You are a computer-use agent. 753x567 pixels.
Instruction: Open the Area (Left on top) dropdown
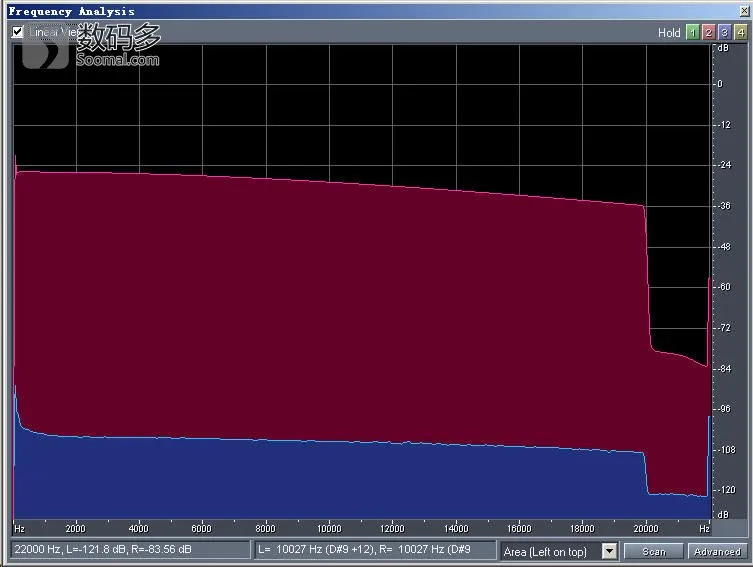click(x=609, y=551)
